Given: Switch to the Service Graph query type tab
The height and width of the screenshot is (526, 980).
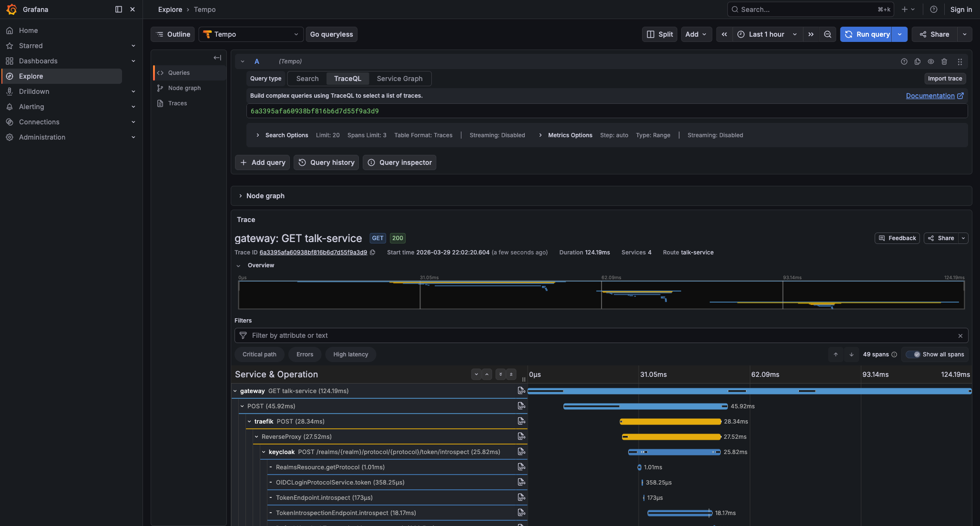Looking at the screenshot, I should pos(399,78).
